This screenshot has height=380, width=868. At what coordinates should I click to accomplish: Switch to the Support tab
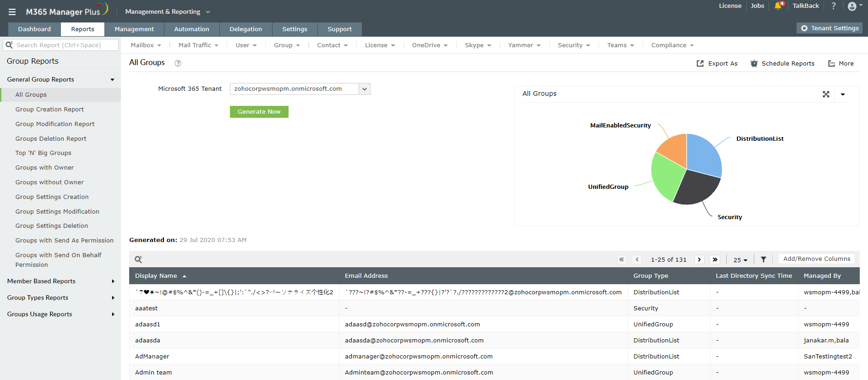coord(339,29)
